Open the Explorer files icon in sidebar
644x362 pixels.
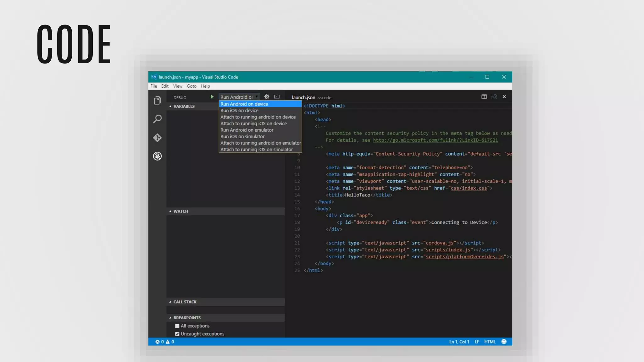[x=157, y=101]
